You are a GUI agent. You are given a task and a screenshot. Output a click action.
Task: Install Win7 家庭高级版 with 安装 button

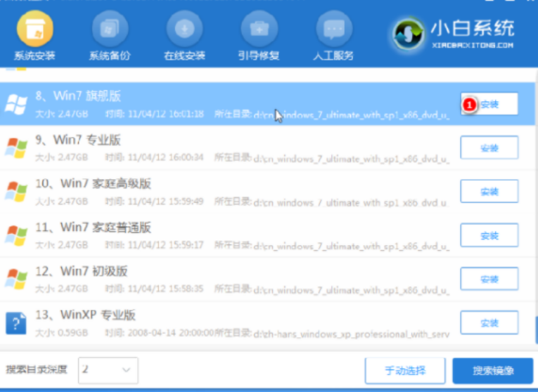[x=489, y=191]
